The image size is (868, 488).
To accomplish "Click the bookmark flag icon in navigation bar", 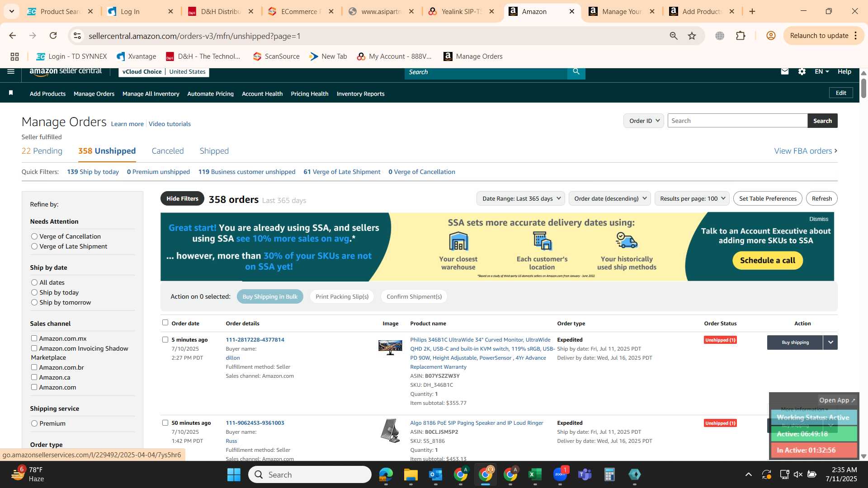I will [x=11, y=93].
